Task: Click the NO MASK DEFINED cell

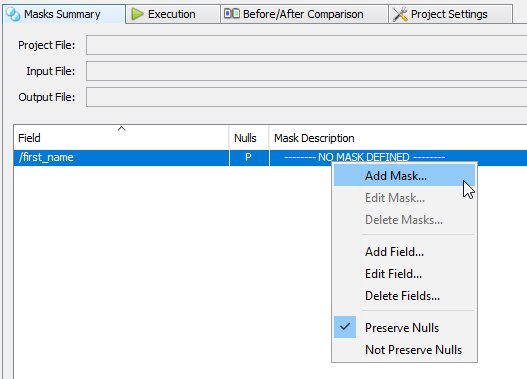Action: 398,158
